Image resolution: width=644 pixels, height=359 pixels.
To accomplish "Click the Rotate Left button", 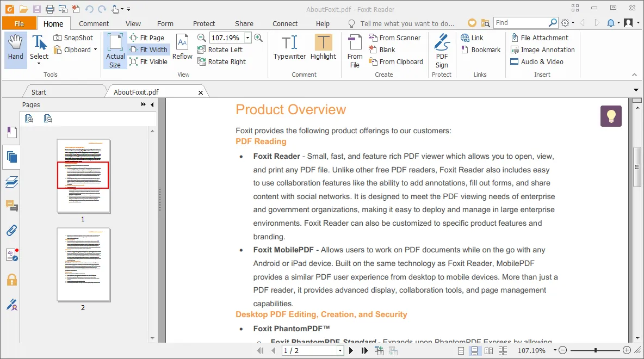I will coord(220,49).
